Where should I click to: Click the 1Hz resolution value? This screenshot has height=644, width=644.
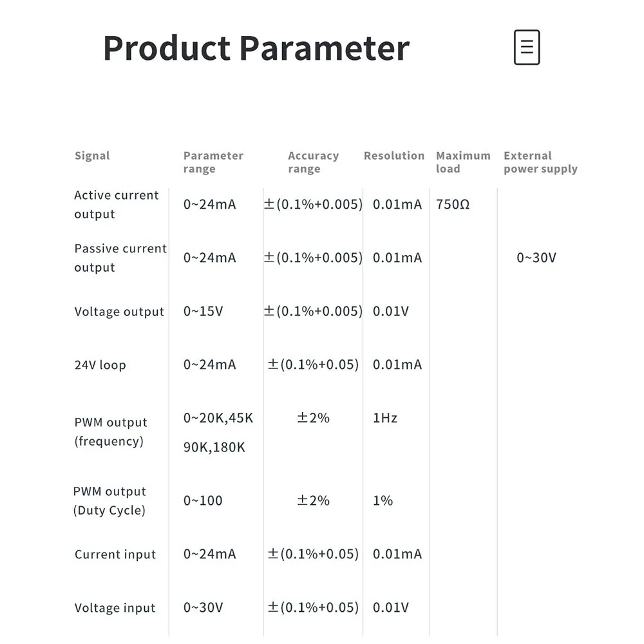pyautogui.click(x=385, y=419)
